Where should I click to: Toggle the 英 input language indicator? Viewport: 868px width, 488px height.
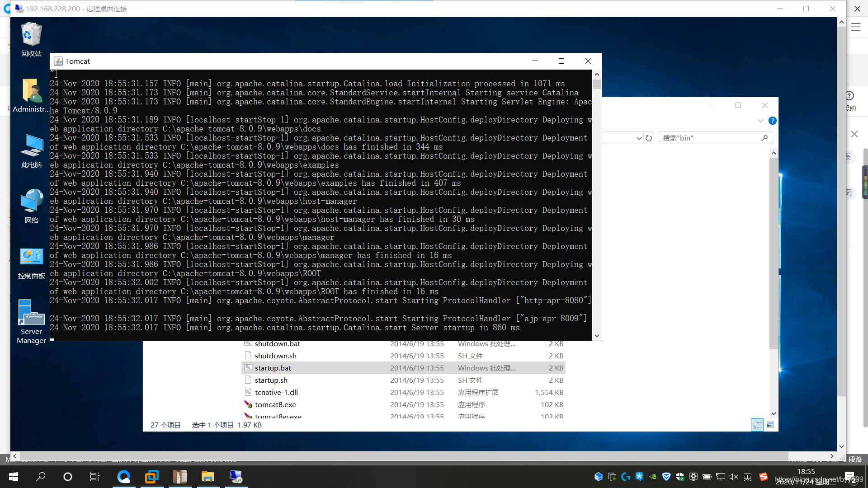(748, 476)
